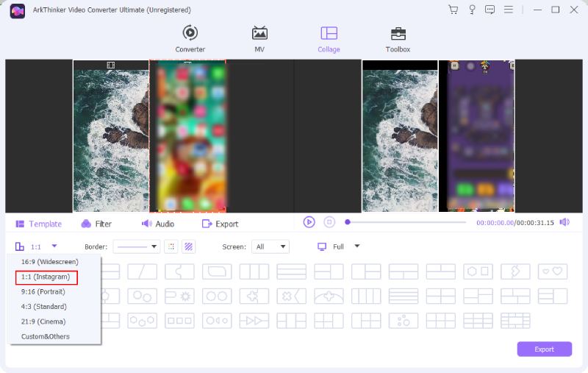
Task: Pick the border color dotted-square icon
Action: tap(171, 246)
